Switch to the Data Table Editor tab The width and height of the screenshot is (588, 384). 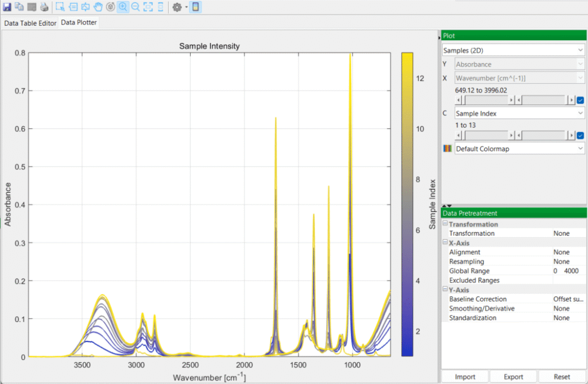30,24
